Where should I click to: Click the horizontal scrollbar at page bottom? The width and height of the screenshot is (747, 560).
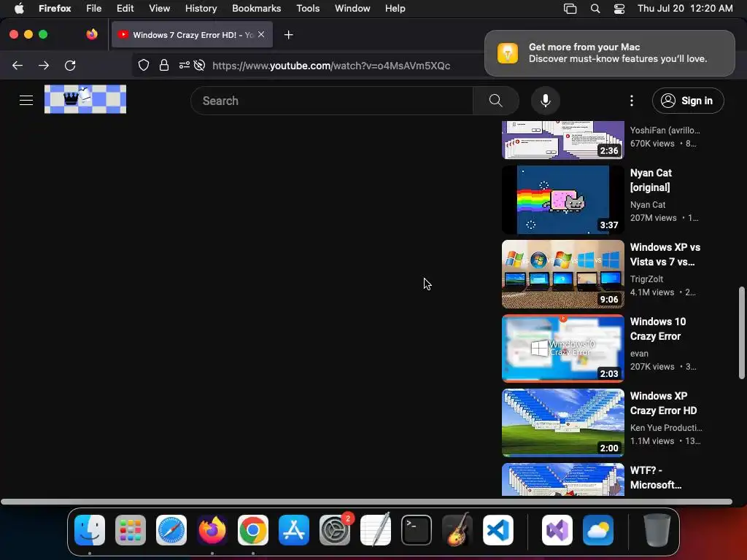click(366, 502)
